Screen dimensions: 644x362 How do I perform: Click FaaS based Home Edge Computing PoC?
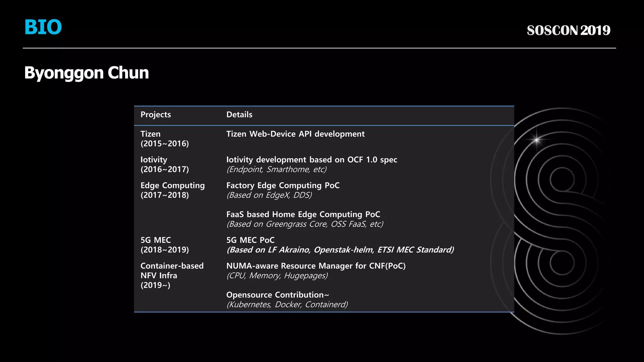click(303, 214)
